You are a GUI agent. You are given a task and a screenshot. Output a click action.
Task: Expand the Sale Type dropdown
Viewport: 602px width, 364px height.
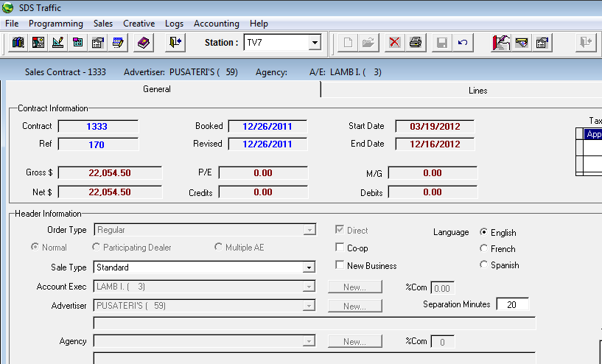coord(309,267)
